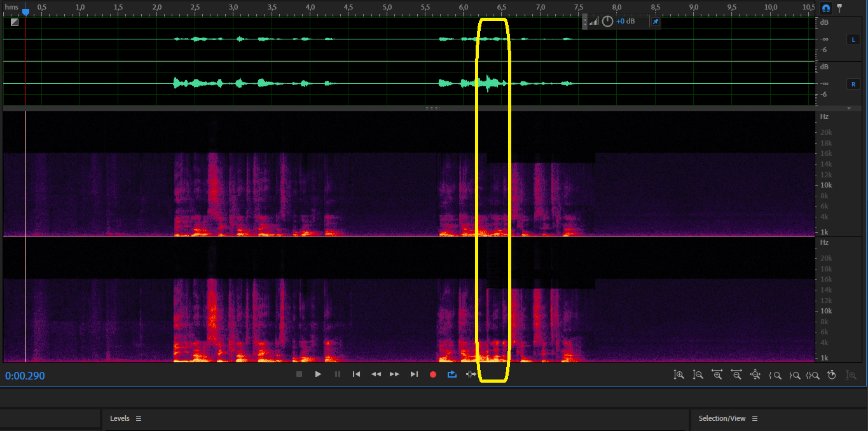The height and width of the screenshot is (431, 868).
Task: Click the red Record button
Action: click(x=433, y=374)
